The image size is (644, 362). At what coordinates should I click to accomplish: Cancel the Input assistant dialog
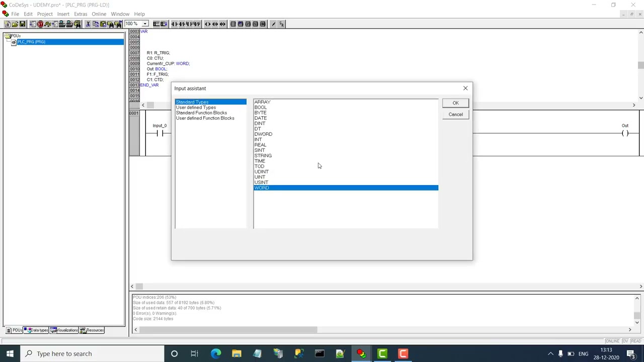[x=455, y=115]
